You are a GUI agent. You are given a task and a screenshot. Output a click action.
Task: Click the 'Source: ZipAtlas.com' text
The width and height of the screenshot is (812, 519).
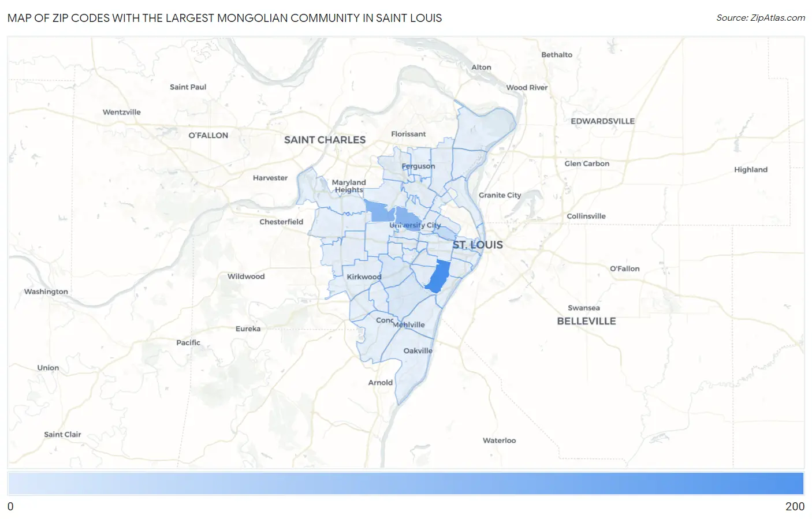761,18
